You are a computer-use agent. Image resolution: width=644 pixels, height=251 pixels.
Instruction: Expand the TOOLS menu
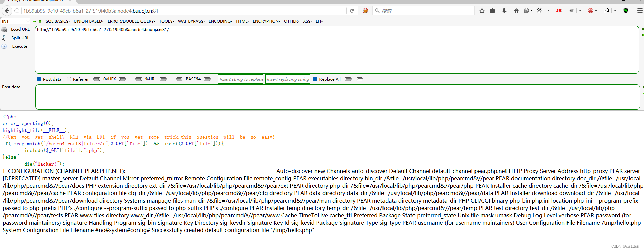pyautogui.click(x=166, y=21)
